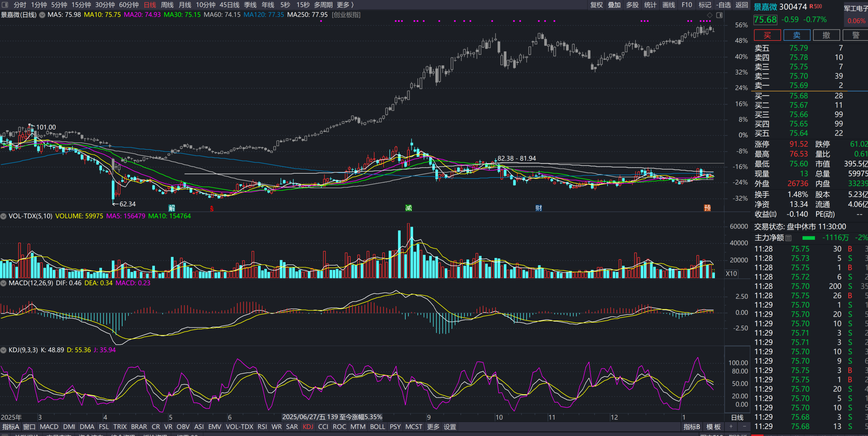Viewport: 868px width, 436px height.
Task: Click the orange 预 forecast marker icon
Action: (x=707, y=208)
